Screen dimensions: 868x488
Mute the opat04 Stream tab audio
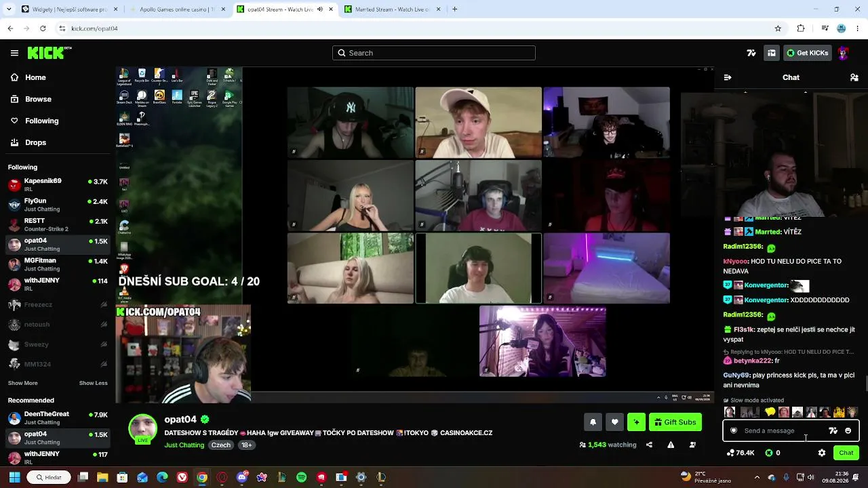[x=320, y=9]
